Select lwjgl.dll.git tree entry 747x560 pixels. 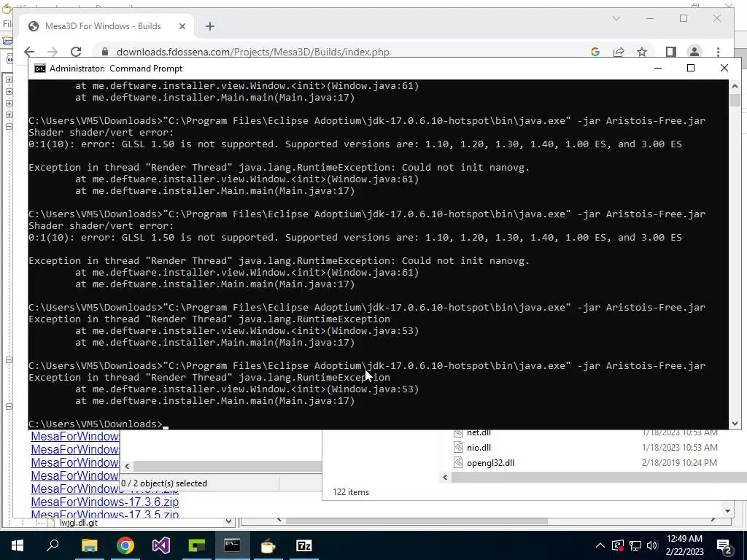[x=79, y=523]
